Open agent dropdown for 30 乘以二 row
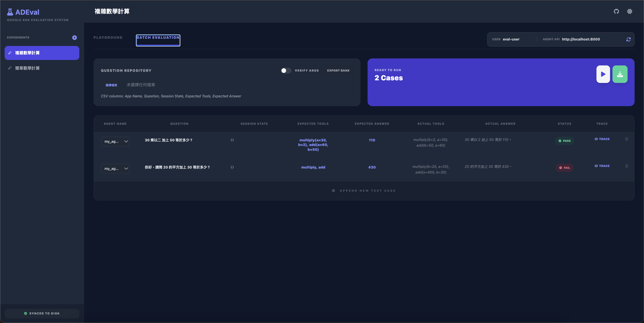Viewport: 644px width, 323px height. (115, 141)
